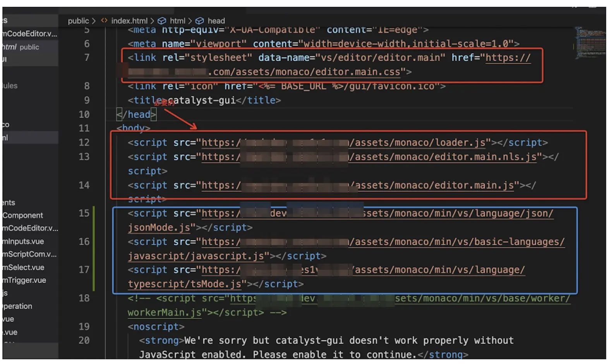Image resolution: width=614 pixels, height=364 pixels.
Task: Follow the jsonMode.js script link
Action: [x=159, y=228]
